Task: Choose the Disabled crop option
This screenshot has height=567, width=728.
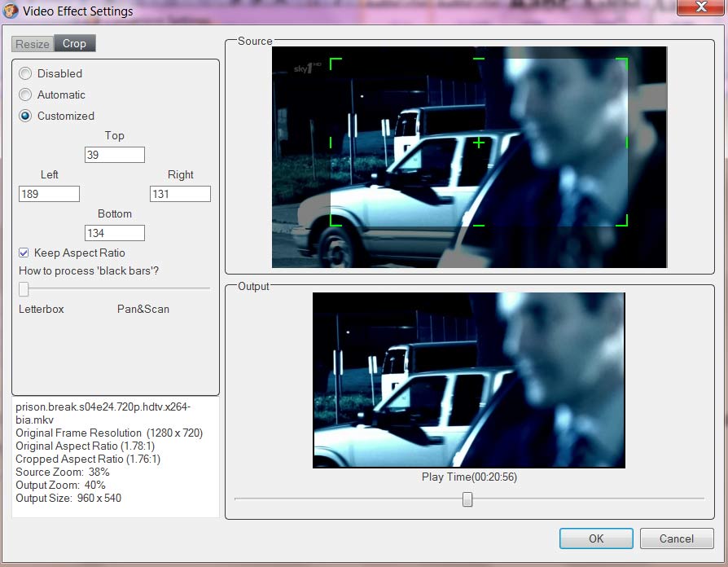Action: [25, 73]
